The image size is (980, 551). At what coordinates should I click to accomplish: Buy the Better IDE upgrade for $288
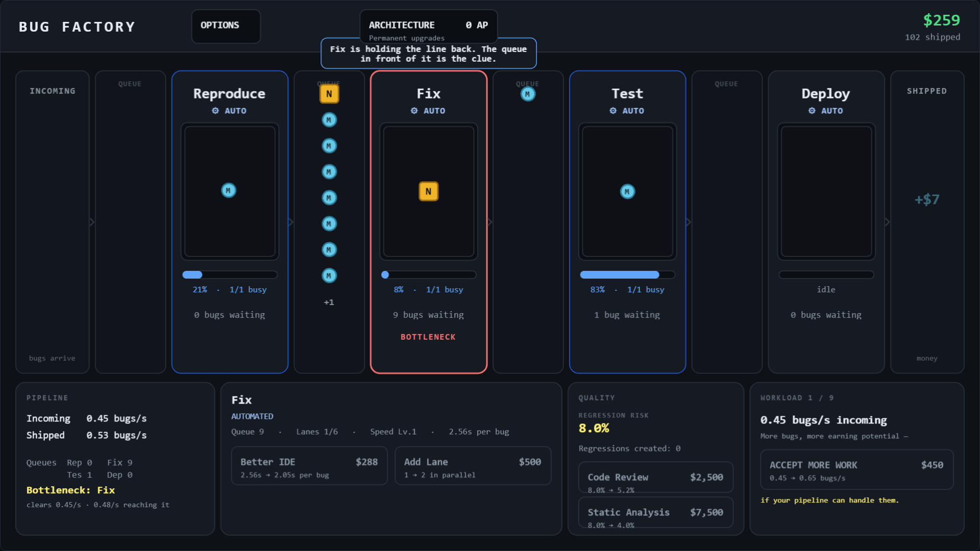(309, 466)
